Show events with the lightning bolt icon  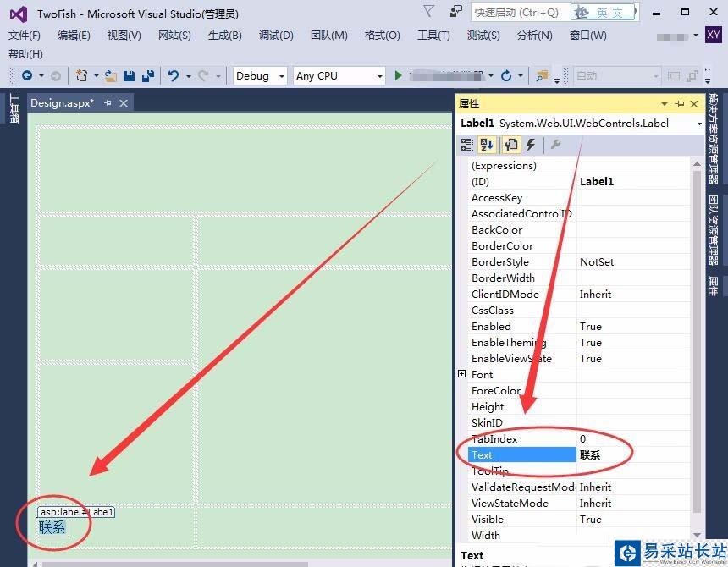point(530,145)
